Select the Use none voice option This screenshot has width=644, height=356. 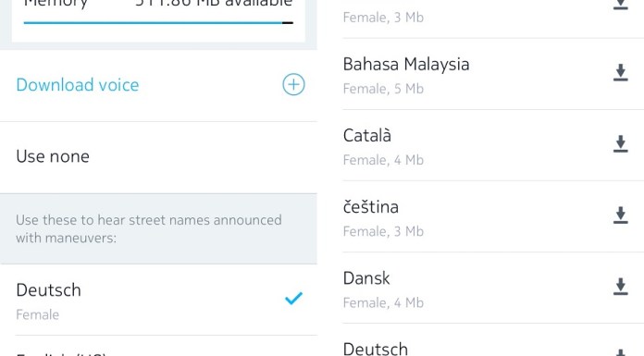point(158,157)
